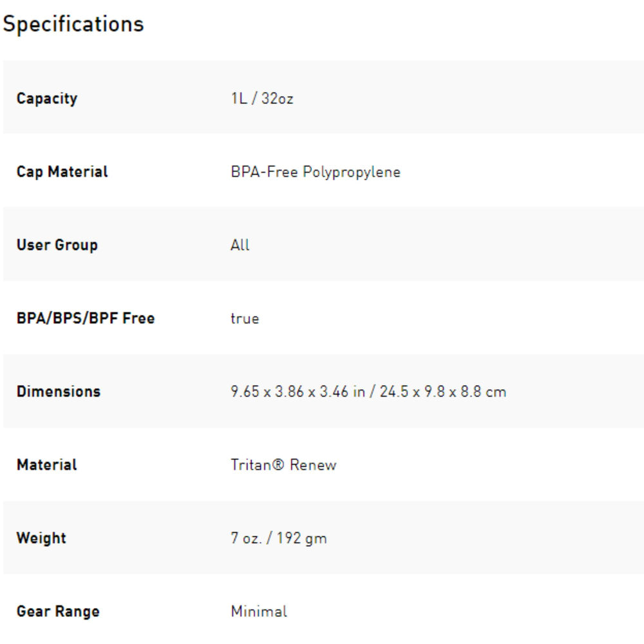This screenshot has width=644, height=644.
Task: Select the dimensions in inches text
Action: point(298,392)
